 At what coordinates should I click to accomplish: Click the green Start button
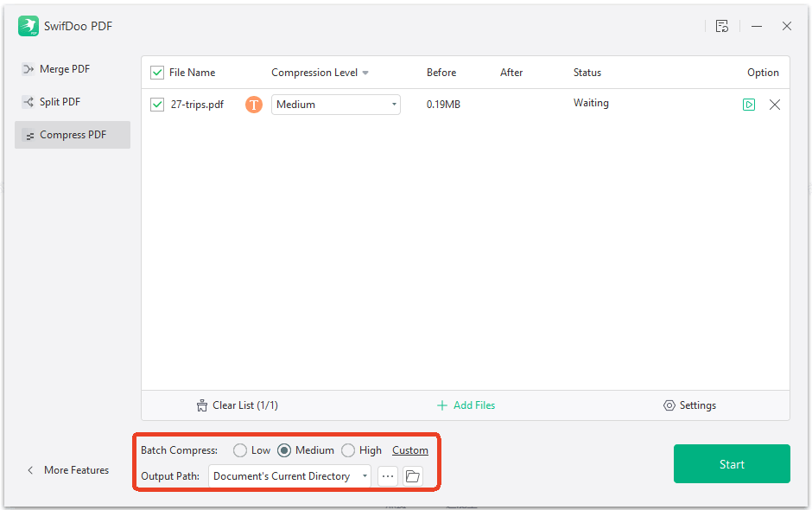[732, 464]
